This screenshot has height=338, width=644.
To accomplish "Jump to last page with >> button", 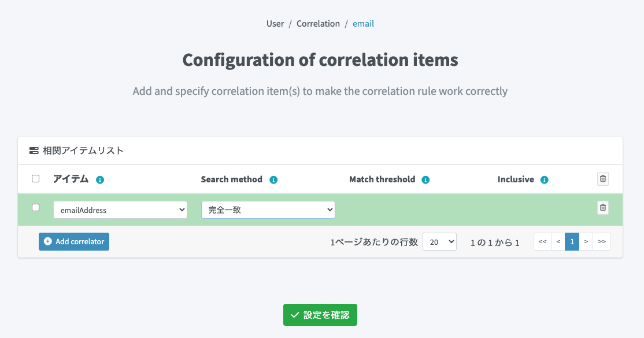I will [602, 242].
